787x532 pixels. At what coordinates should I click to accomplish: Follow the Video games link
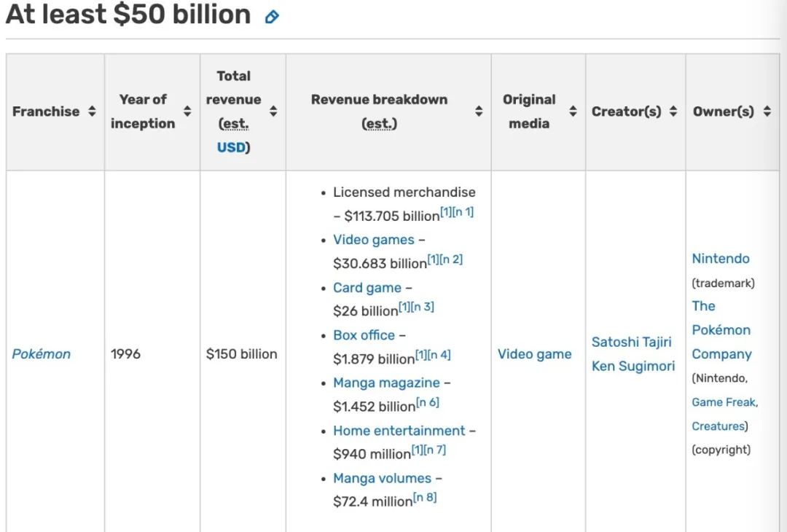pyautogui.click(x=374, y=240)
